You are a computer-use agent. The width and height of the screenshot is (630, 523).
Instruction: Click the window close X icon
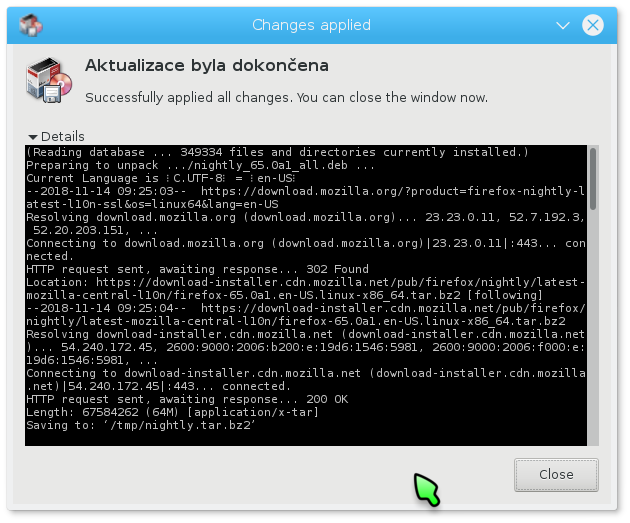[x=593, y=25]
